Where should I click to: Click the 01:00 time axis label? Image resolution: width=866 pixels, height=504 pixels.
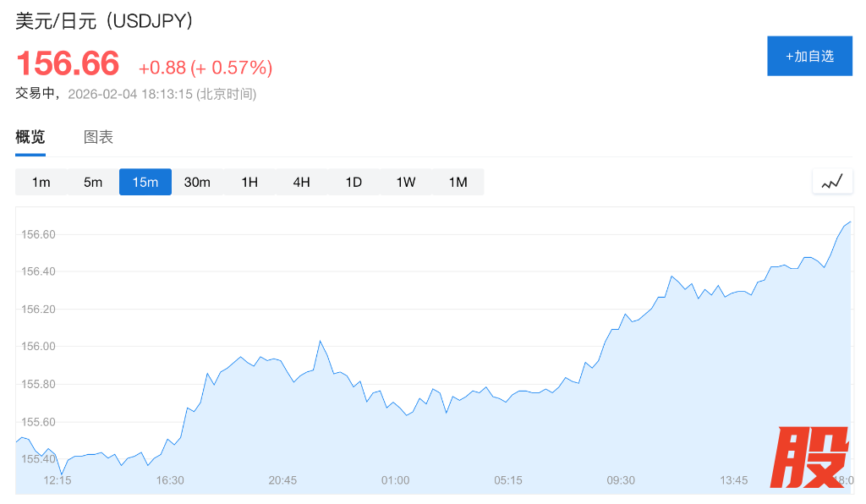pos(395,480)
